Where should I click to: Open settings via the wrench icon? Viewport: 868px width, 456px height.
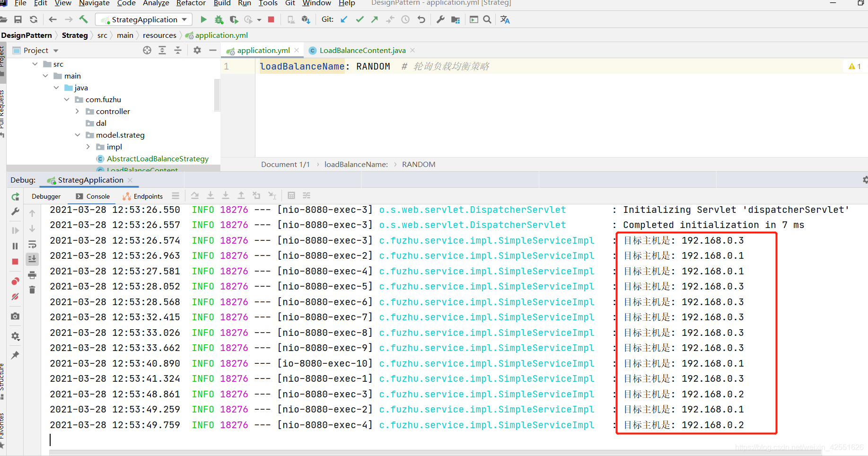[440, 19]
